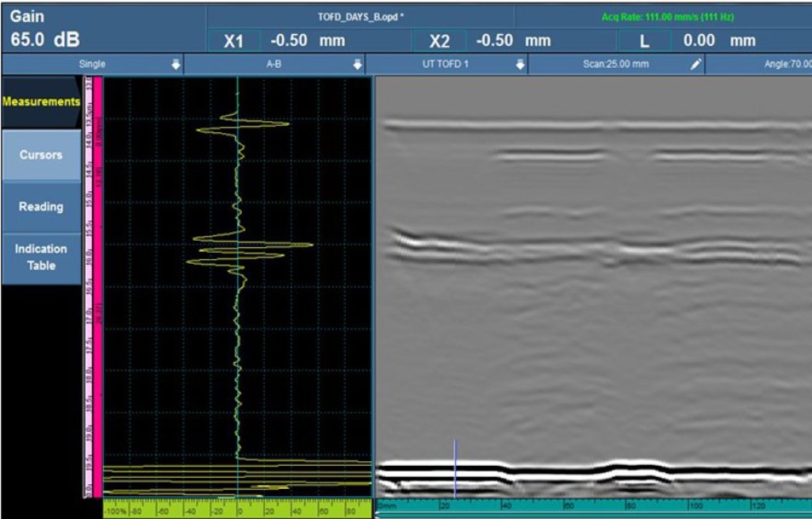Image resolution: width=812 pixels, height=519 pixels.
Task: Edit the X2 -0.50 mm value
Action: point(513,40)
